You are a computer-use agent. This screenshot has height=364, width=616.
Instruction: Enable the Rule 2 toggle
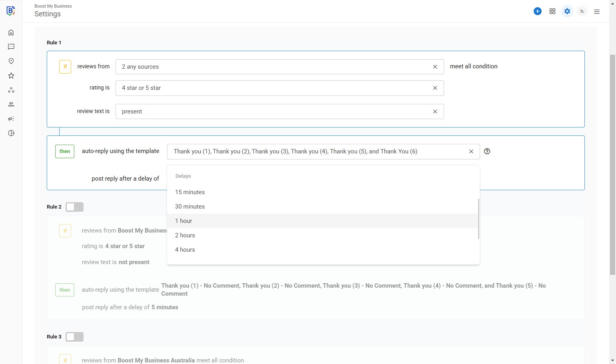coord(74,207)
